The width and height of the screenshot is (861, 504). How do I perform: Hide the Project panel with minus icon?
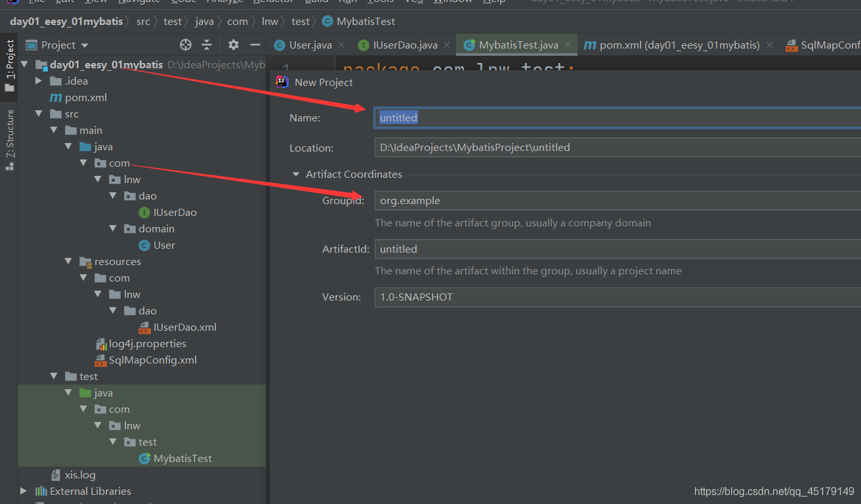255,45
